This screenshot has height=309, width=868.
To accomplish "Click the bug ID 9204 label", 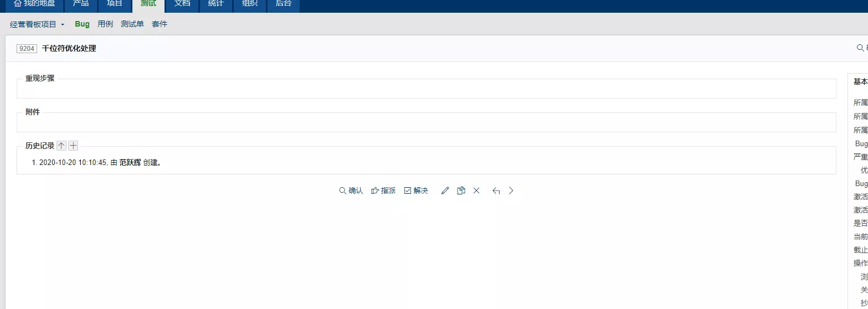I will coord(27,49).
